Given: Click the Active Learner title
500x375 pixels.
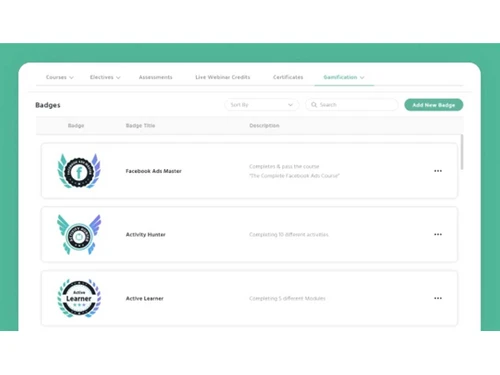Looking at the screenshot, I should click(x=145, y=298).
